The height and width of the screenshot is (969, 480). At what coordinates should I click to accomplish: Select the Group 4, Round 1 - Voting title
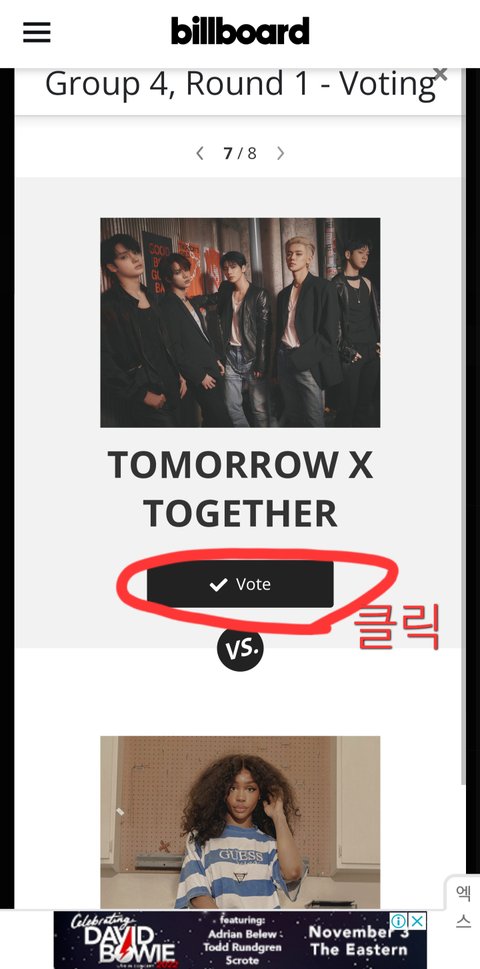click(x=240, y=84)
